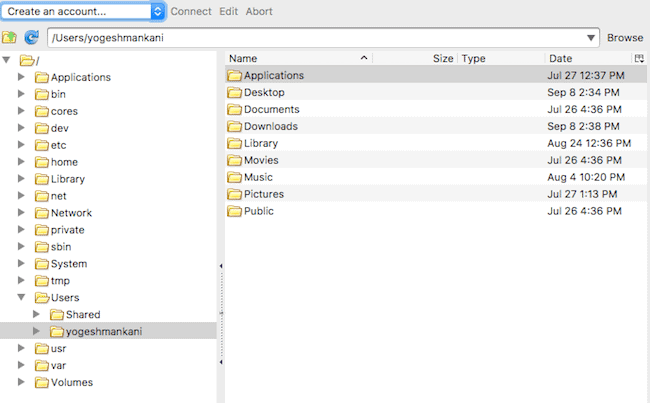Click the etc folder icon in tree

[x=41, y=146]
